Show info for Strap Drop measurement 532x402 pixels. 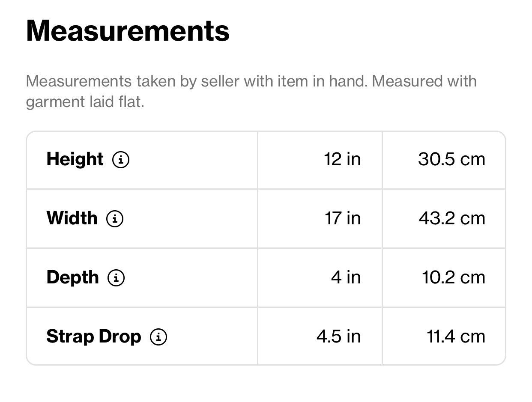tap(158, 337)
